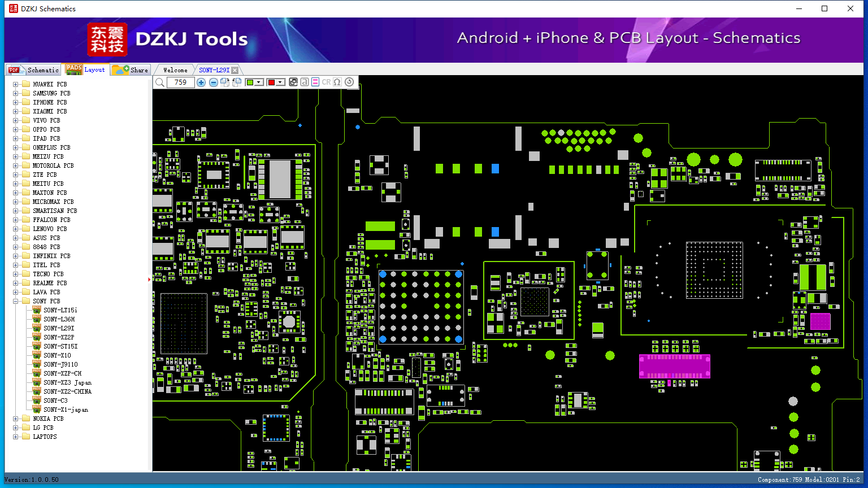Expand the SAMSUNG PCB folder
Screen dimensions: 868x488
pos(16,93)
